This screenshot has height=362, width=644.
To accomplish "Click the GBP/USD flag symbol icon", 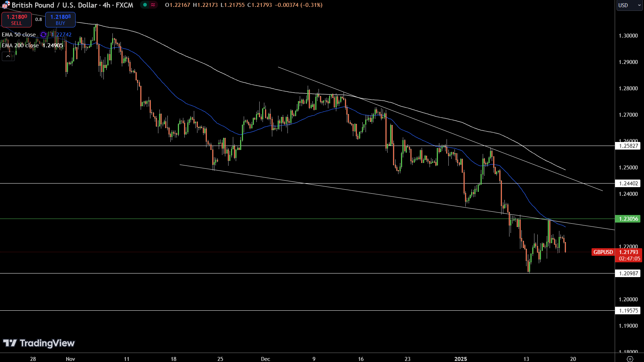I will 6,5.
